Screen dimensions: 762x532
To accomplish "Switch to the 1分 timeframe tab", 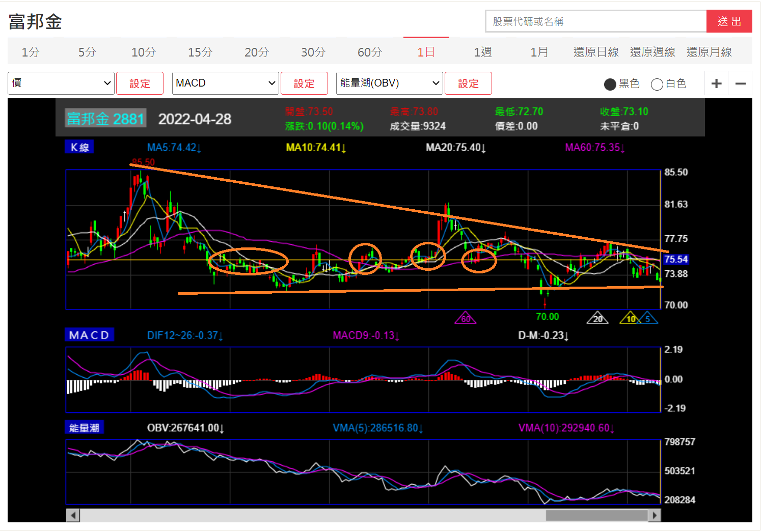I will [31, 52].
